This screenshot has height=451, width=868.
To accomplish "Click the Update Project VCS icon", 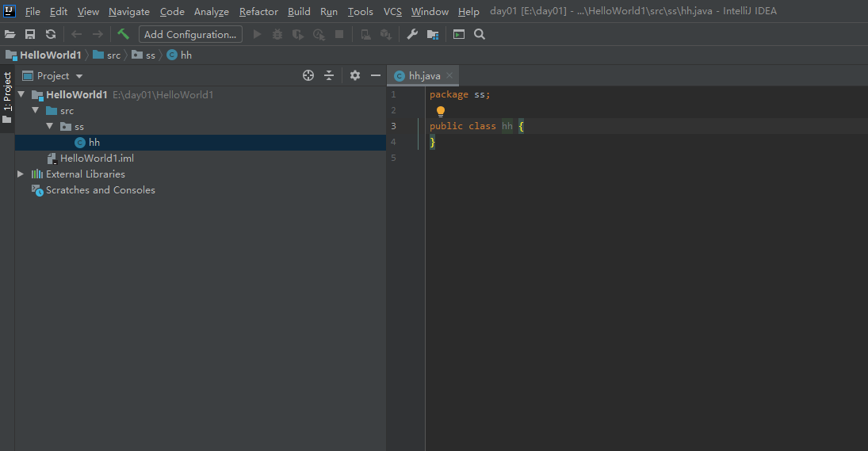I will [366, 34].
